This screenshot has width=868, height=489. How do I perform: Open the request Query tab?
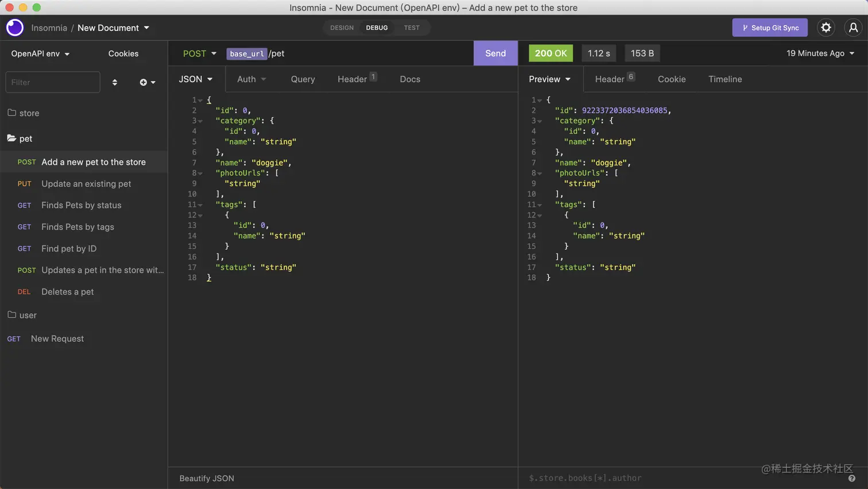point(303,79)
